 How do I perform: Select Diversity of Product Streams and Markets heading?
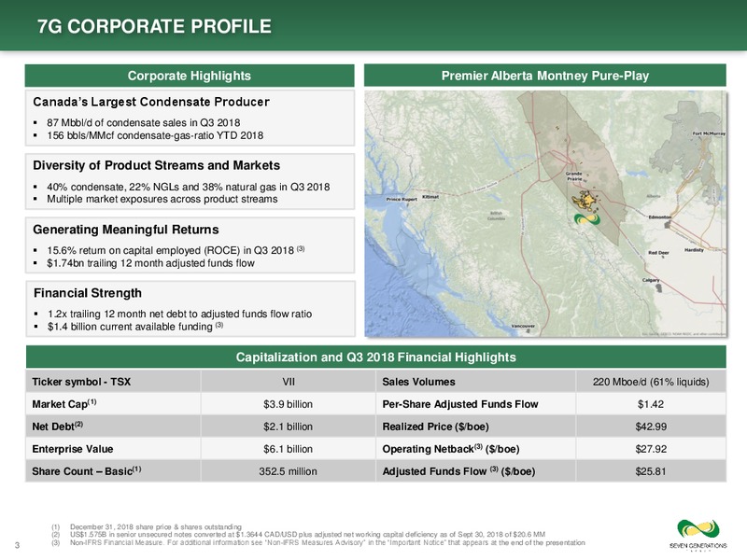[156, 165]
